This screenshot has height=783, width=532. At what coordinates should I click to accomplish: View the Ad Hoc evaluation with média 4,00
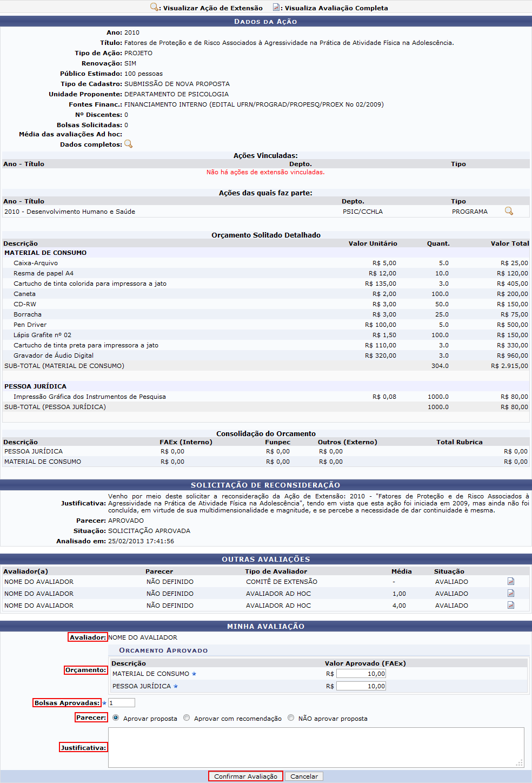(x=510, y=605)
